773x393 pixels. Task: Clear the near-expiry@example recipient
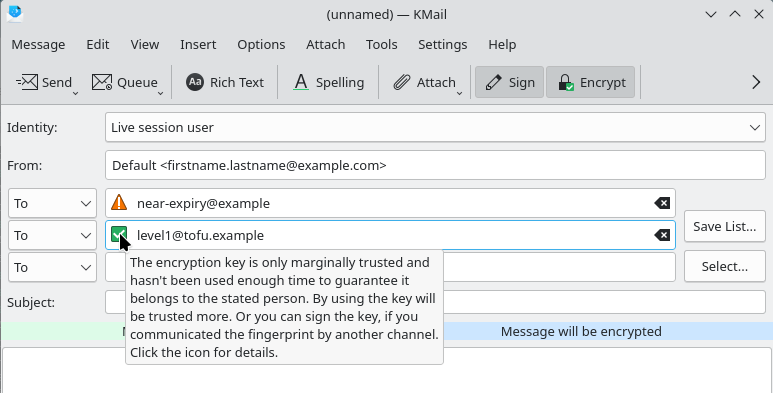pos(662,203)
